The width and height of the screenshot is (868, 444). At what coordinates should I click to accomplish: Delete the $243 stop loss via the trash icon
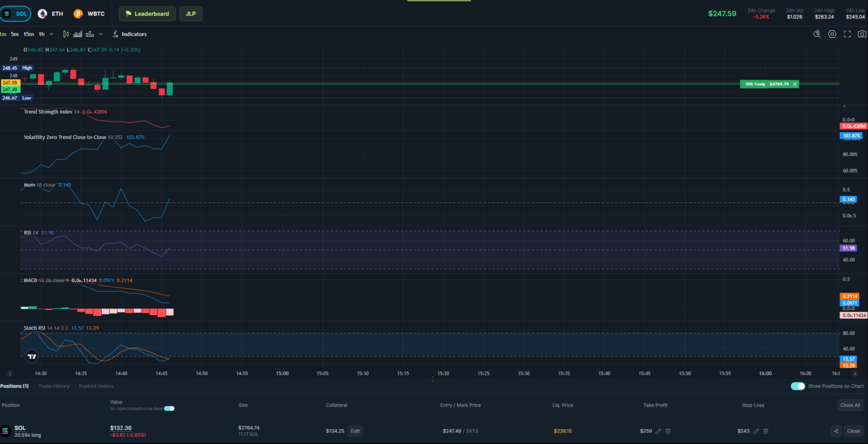[x=765, y=431]
